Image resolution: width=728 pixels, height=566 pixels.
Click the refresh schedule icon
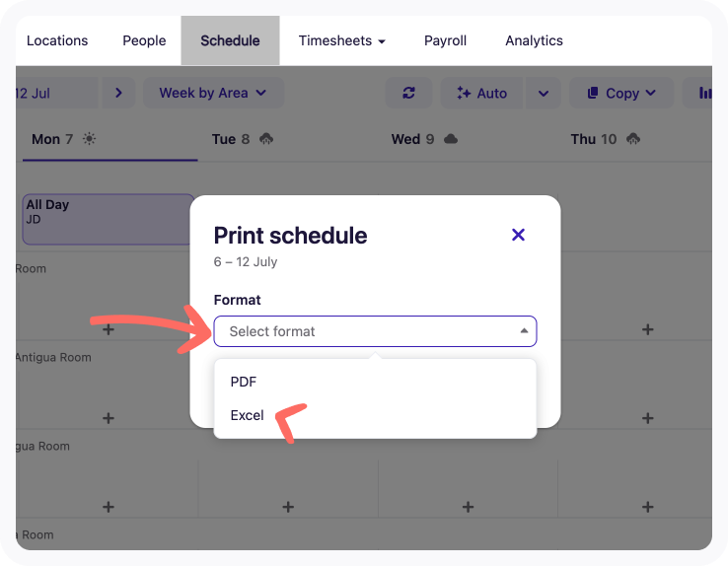[408, 93]
